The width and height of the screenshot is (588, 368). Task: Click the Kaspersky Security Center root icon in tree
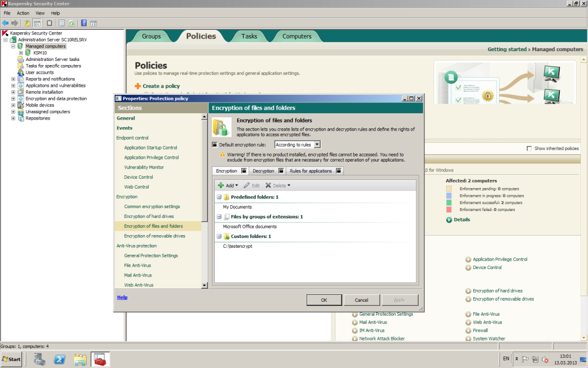coord(5,33)
